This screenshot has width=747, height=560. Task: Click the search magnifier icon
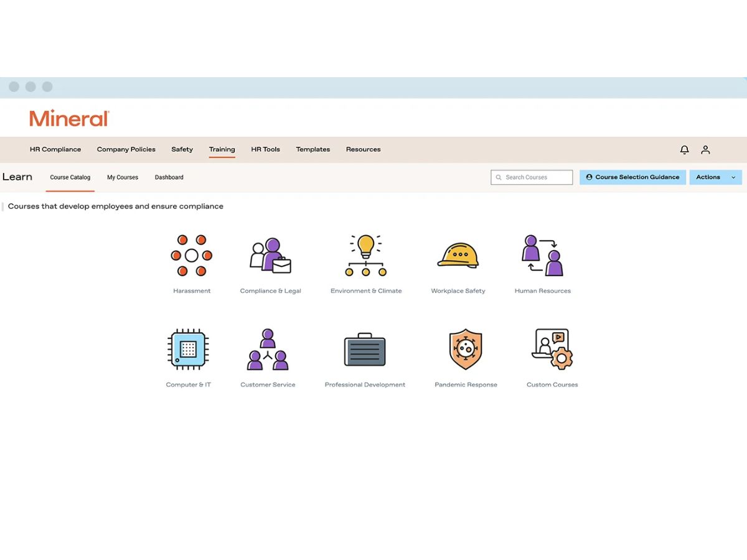click(499, 177)
